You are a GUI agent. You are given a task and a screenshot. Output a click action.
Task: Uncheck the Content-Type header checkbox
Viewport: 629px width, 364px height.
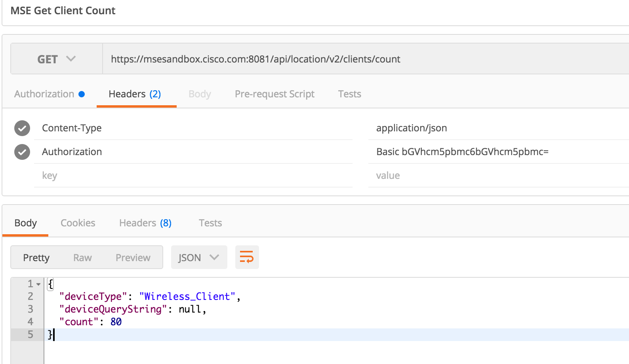[x=22, y=128]
